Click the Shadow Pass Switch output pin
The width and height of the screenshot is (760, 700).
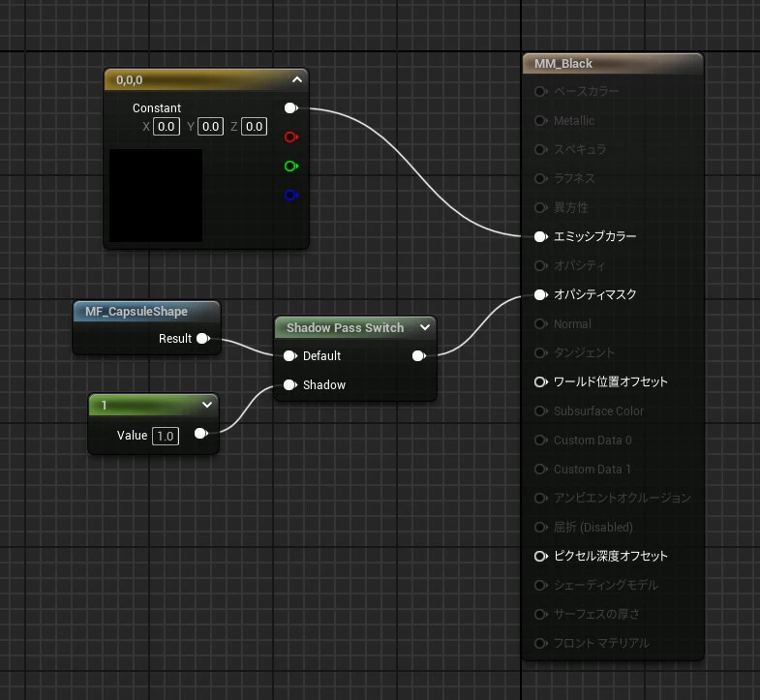pos(419,356)
